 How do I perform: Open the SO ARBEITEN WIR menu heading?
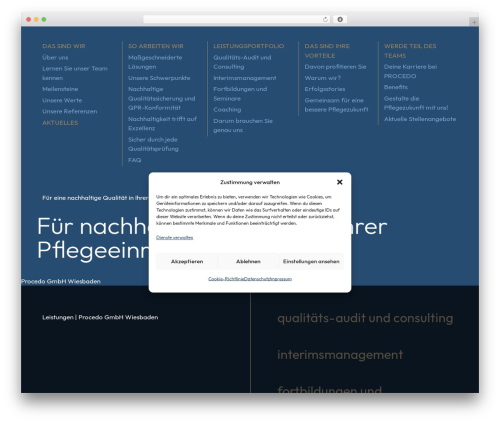156,46
